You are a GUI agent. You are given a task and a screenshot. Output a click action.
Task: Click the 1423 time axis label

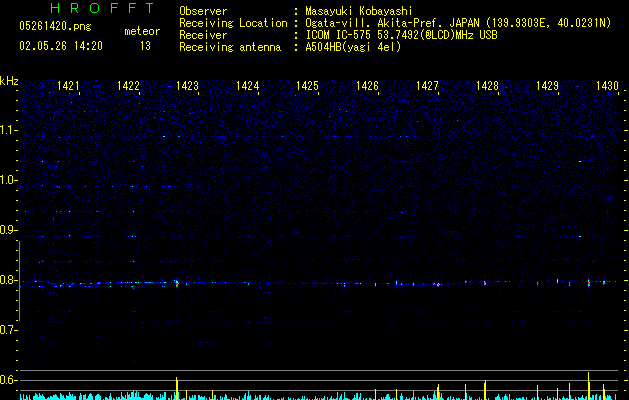pos(188,86)
